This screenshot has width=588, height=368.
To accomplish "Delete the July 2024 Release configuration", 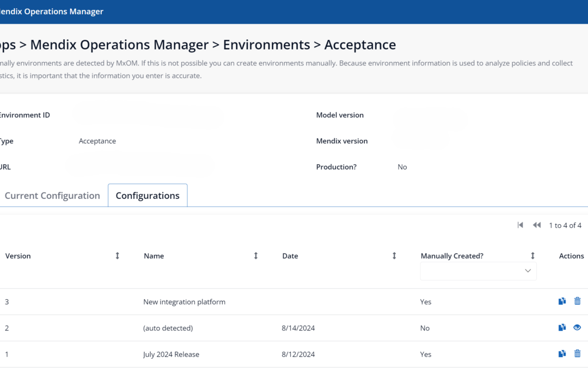I will [577, 354].
